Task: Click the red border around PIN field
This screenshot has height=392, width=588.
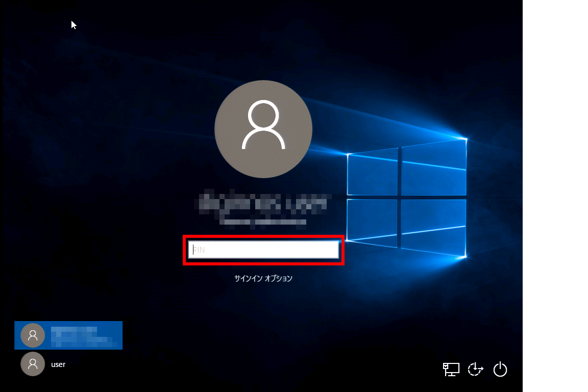Action: point(263,236)
